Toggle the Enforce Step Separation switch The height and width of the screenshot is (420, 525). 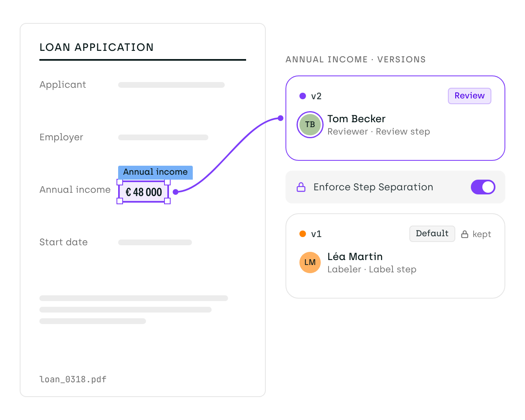click(483, 187)
